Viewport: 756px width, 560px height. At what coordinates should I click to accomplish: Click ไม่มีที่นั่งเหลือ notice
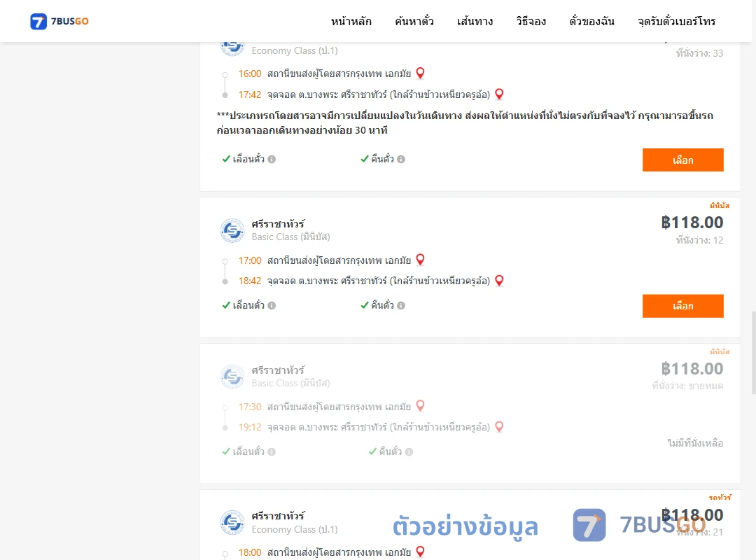pos(695,443)
